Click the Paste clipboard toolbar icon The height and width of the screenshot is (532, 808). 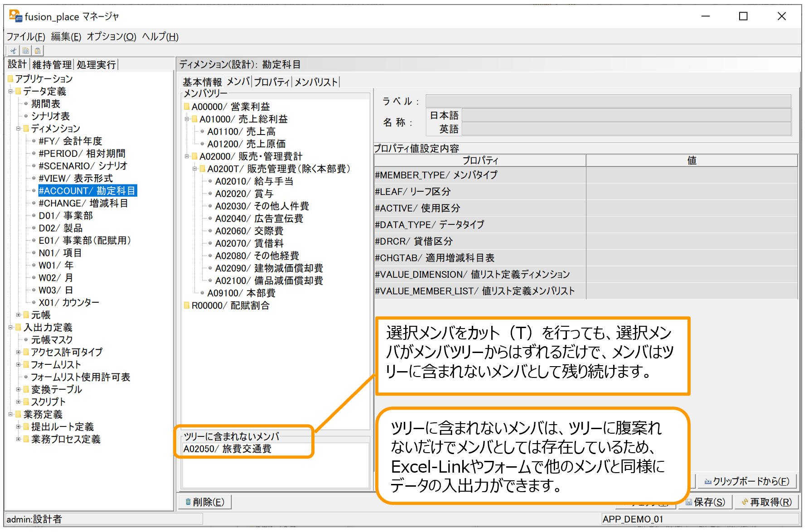point(38,51)
